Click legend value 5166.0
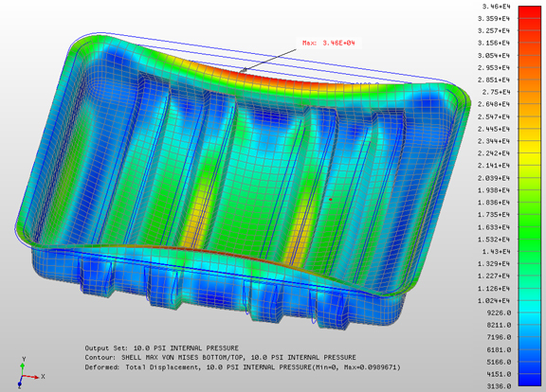 (x=499, y=362)
